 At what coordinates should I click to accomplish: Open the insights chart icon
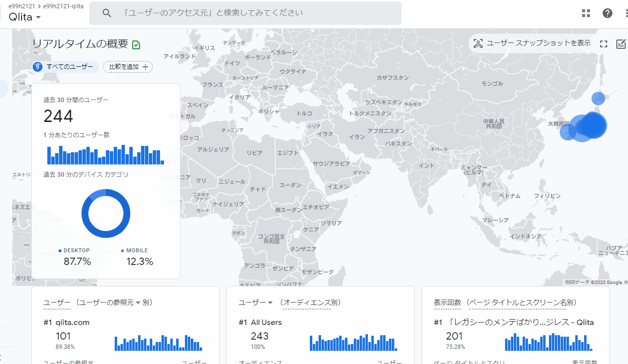(x=621, y=44)
